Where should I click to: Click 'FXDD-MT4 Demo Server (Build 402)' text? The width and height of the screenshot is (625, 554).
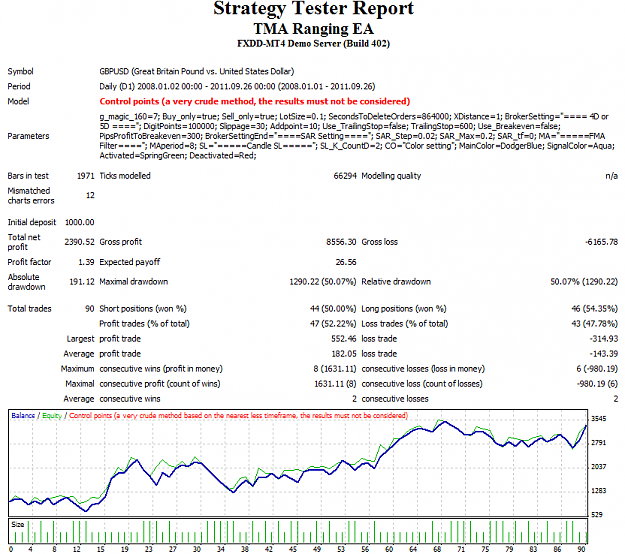pyautogui.click(x=313, y=43)
